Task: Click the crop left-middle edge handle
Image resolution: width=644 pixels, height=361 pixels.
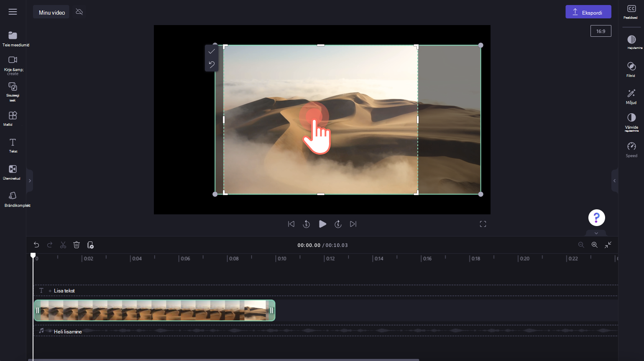Action: tap(224, 119)
